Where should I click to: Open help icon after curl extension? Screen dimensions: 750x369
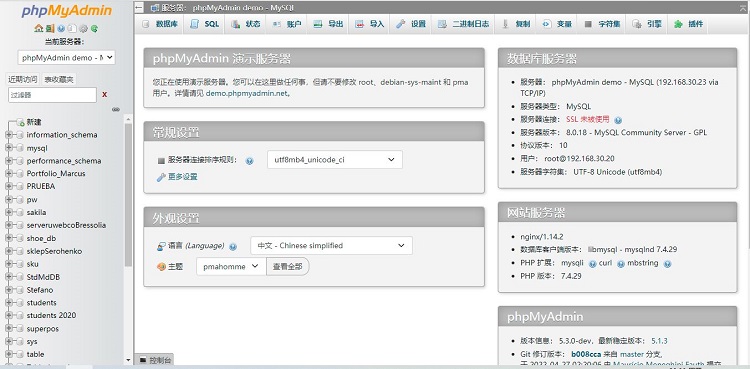(620, 264)
